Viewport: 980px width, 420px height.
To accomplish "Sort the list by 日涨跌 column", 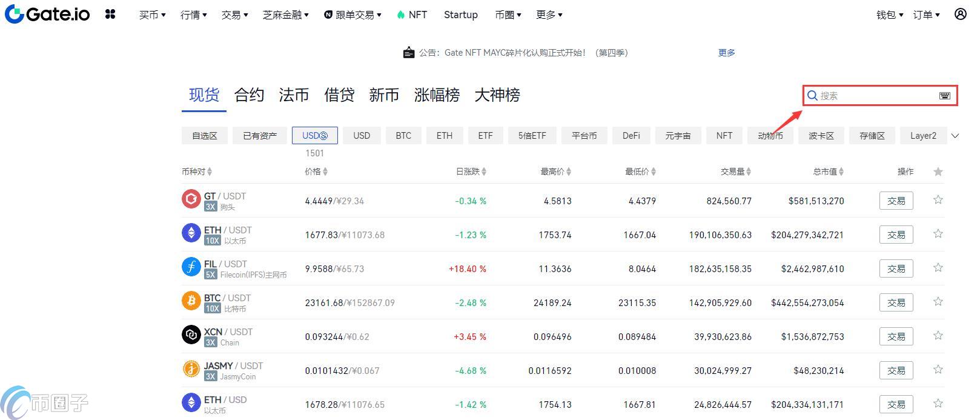I will (x=471, y=172).
